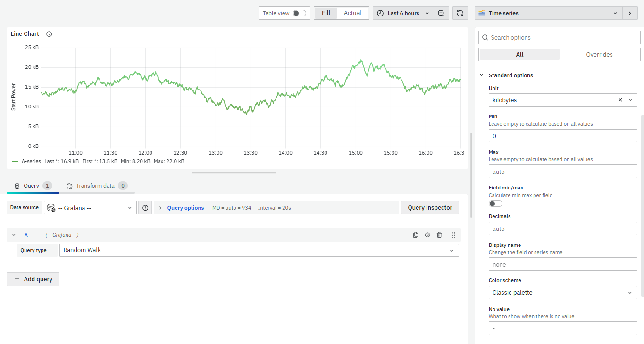This screenshot has width=644, height=344.
Task: Refresh the dashboard with the refresh icon
Action: [x=460, y=13]
